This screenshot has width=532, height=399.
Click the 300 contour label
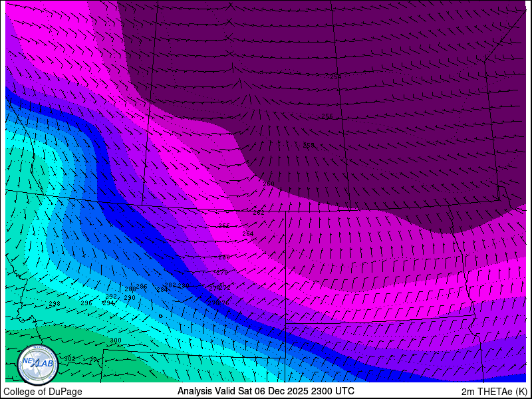click(x=116, y=340)
